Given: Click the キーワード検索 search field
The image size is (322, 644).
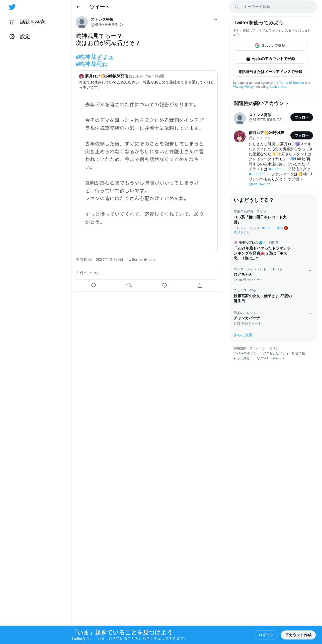Looking at the screenshot, I should click(273, 7).
